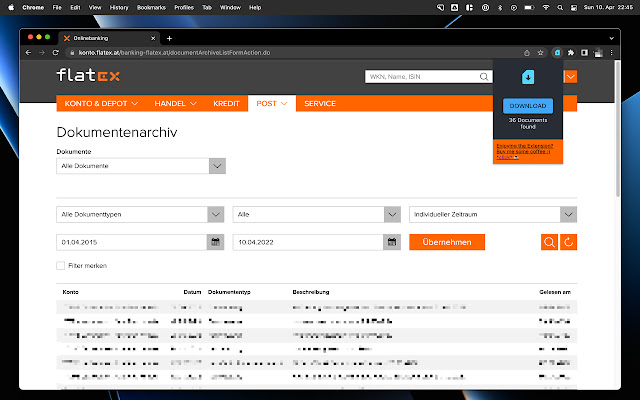Open macOS Spotlight search
This screenshot has width=640, height=400.
coord(560,7)
